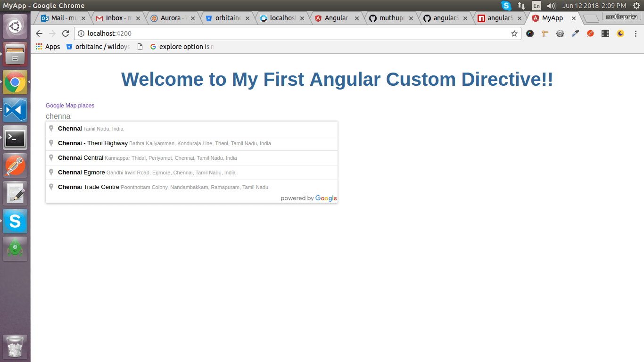
Task: Select suggestion Chennai - Theni Highway
Action: (191, 143)
